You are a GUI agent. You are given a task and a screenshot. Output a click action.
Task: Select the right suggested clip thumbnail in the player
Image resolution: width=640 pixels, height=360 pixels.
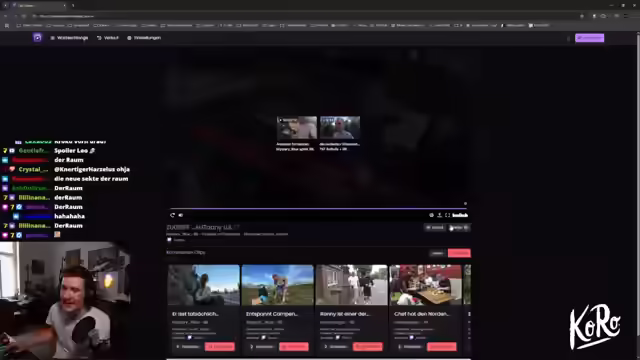340,127
